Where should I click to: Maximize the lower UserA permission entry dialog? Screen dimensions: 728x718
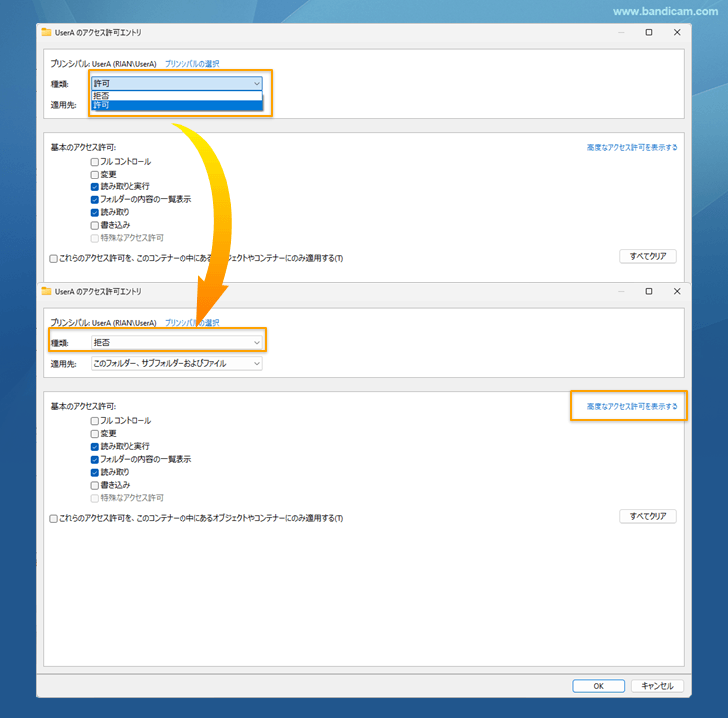point(649,291)
